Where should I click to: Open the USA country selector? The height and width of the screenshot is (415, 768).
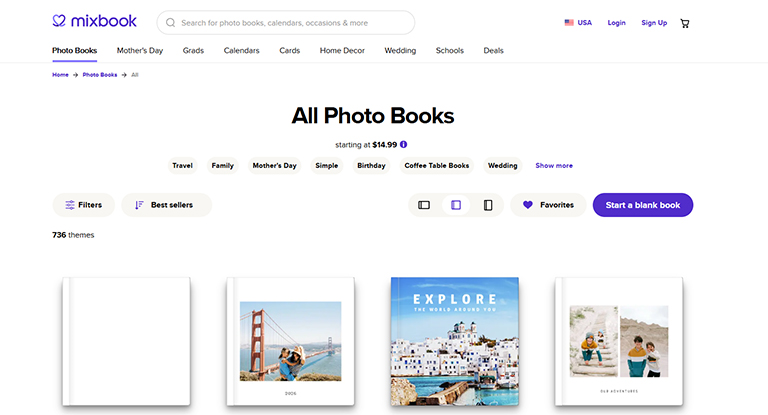pos(577,22)
